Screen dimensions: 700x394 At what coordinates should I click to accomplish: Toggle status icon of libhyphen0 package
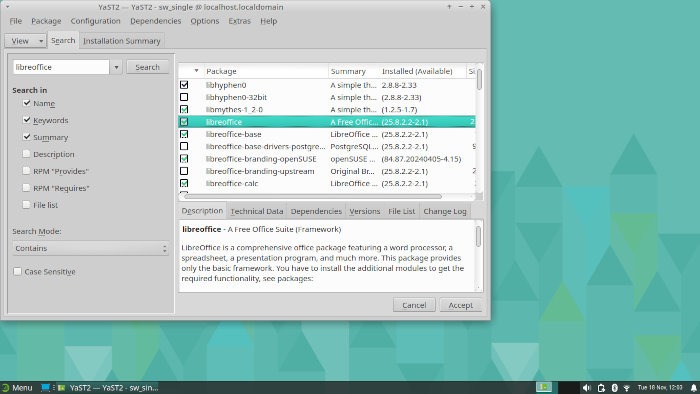[184, 85]
